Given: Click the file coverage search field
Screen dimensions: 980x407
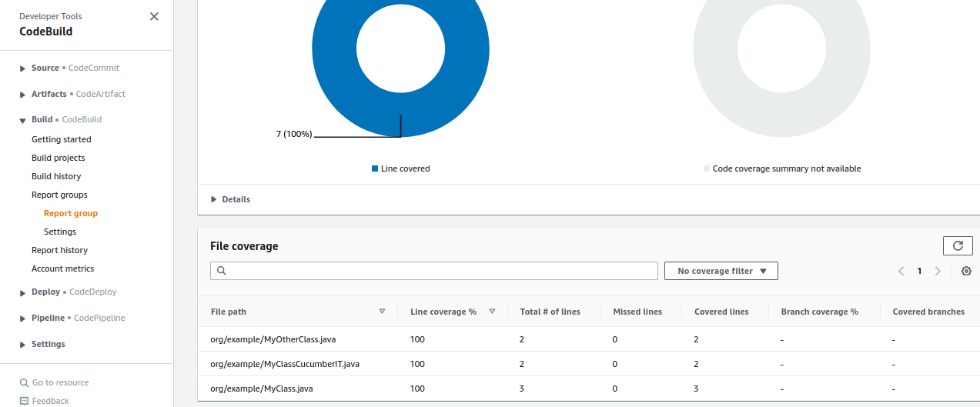Looking at the screenshot, I should (439, 271).
